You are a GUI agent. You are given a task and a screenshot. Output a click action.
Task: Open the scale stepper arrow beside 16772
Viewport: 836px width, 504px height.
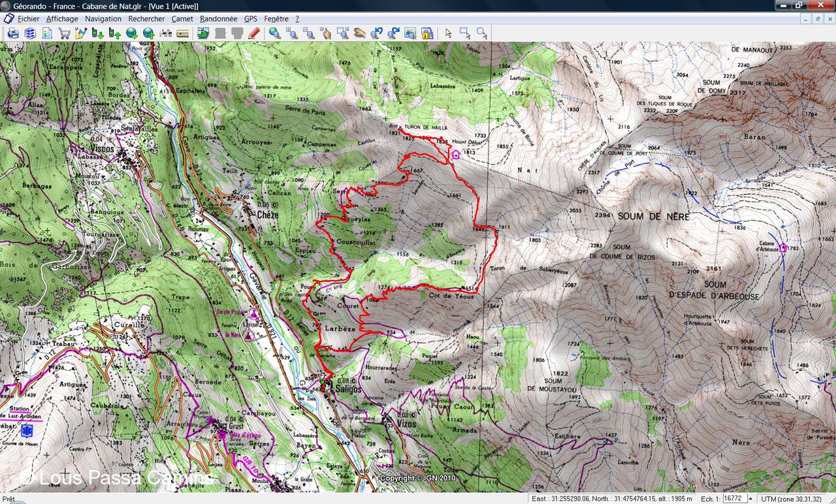point(750,498)
